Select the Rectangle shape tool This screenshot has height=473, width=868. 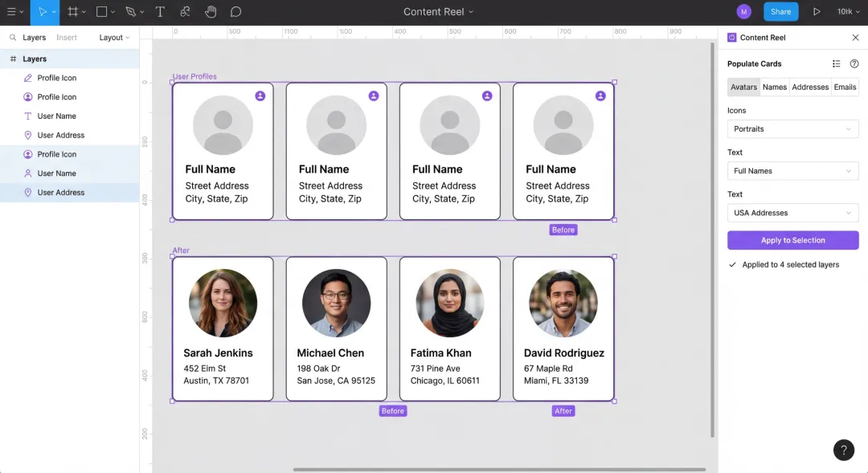click(102, 12)
